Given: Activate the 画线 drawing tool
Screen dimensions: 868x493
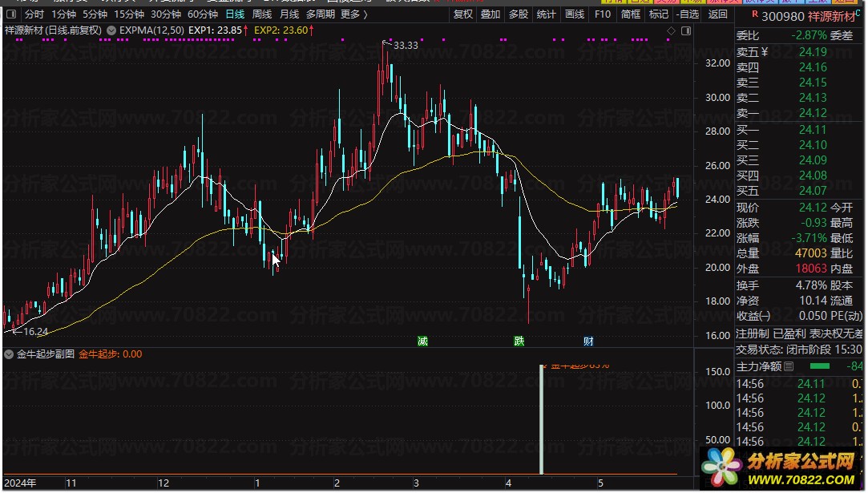Looking at the screenshot, I should pos(575,14).
